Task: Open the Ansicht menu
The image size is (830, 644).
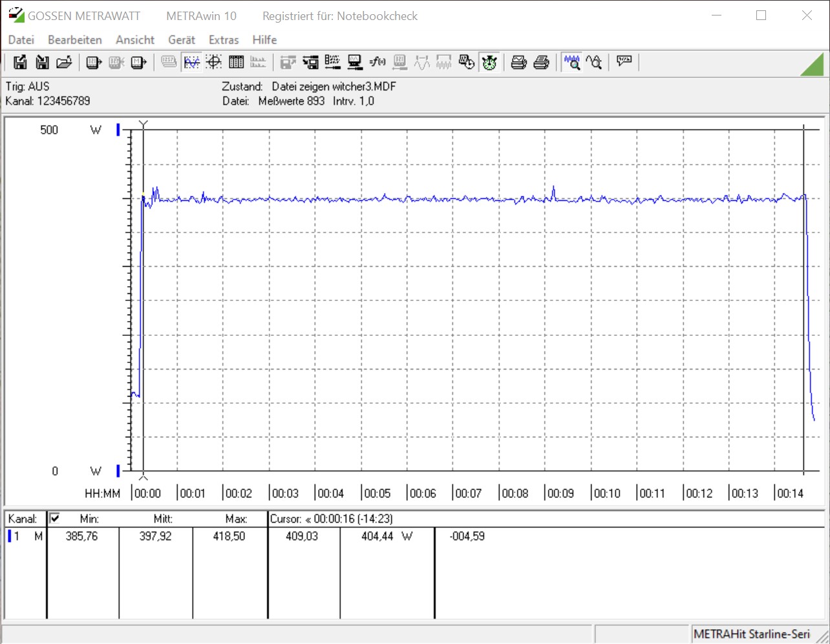Action: coord(135,40)
